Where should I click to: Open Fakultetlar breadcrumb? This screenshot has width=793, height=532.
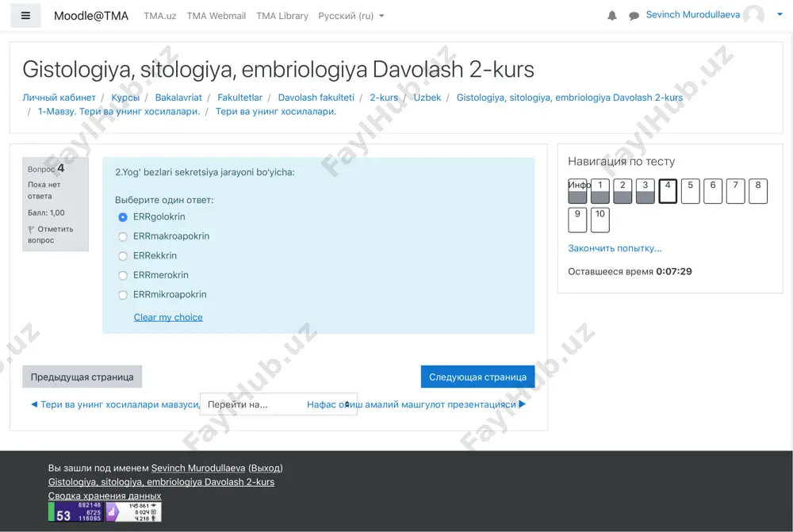(239, 98)
